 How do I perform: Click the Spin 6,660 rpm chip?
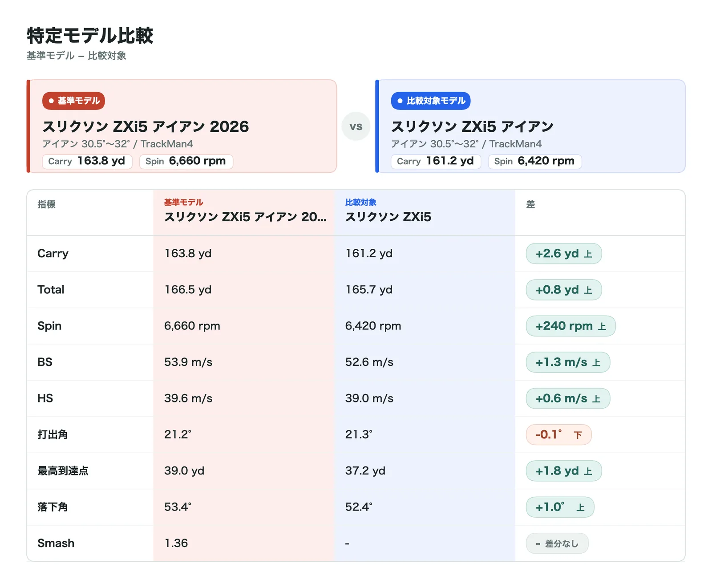coord(186,161)
